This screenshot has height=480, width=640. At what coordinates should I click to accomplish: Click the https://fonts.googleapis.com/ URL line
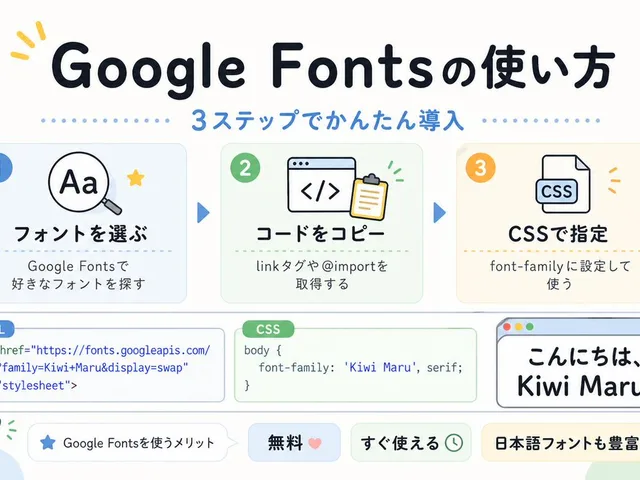(105, 350)
